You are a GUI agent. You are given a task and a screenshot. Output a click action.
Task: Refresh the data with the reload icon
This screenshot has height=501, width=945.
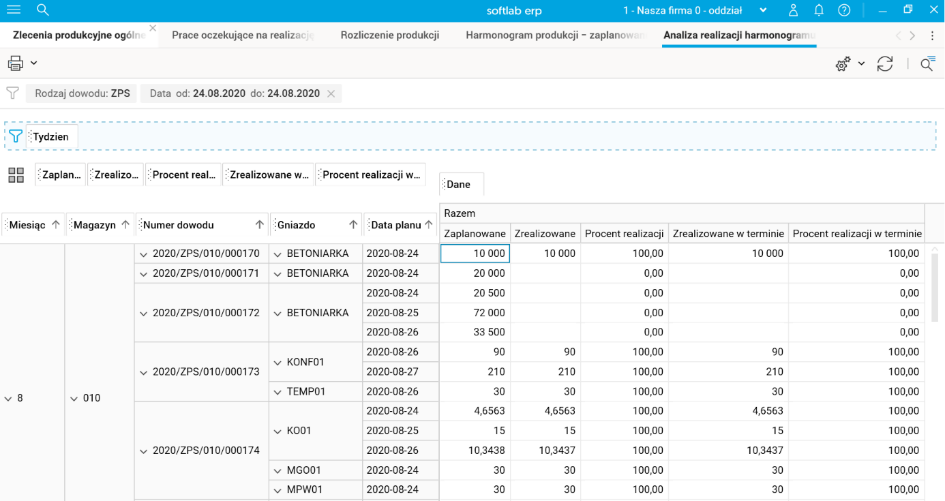point(885,63)
